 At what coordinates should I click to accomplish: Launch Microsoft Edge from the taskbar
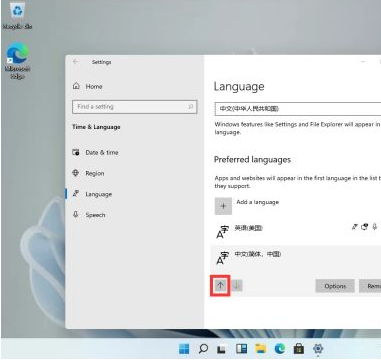tap(280, 349)
